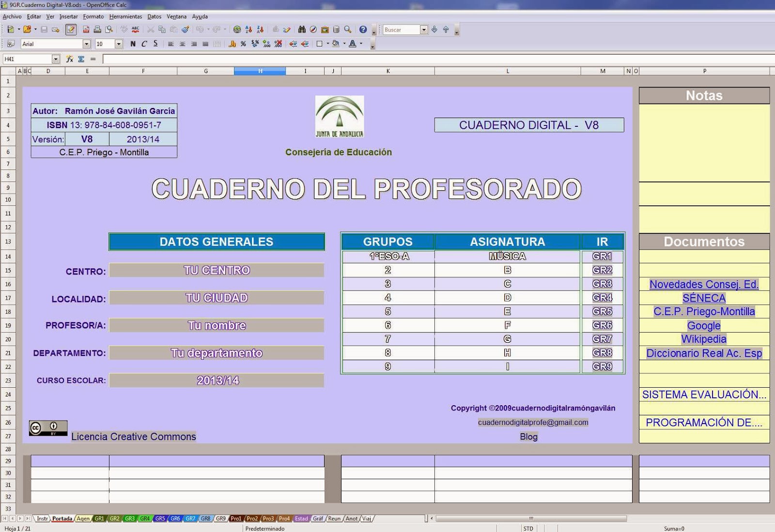Viewport: 775px width, 532px height.
Task: Open the background color picker dropdown
Action: coord(345,44)
